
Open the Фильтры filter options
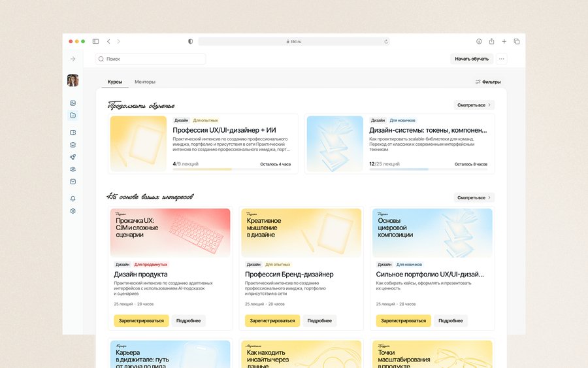coord(488,82)
